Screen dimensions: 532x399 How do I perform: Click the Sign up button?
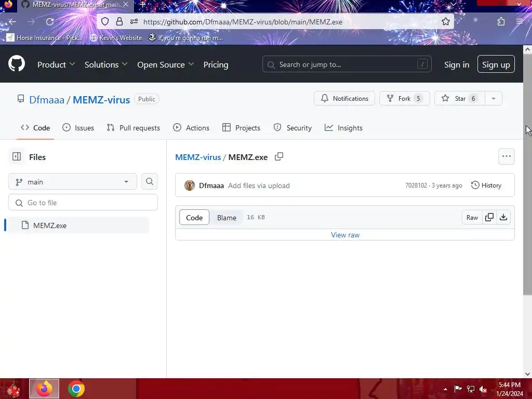(x=496, y=64)
